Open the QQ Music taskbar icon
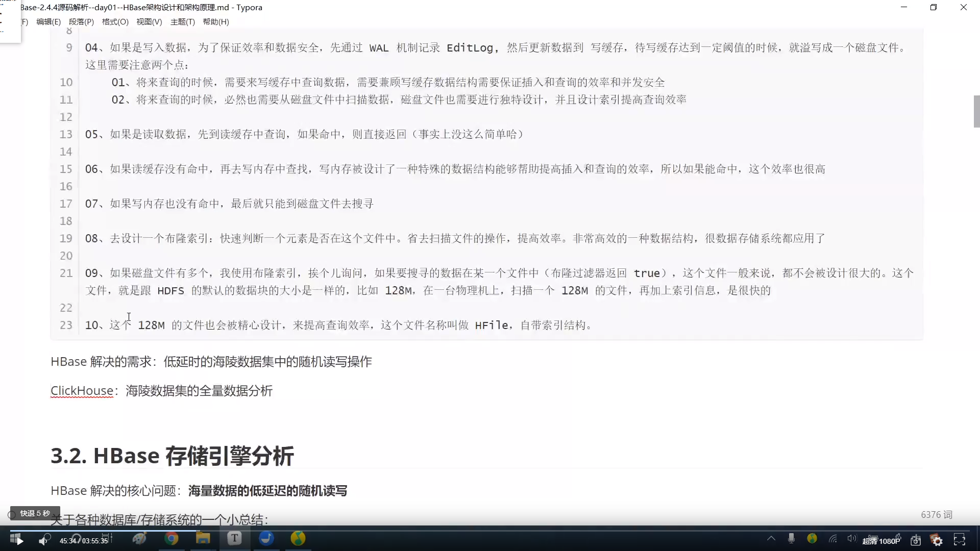Image resolution: width=980 pixels, height=551 pixels. click(x=298, y=538)
